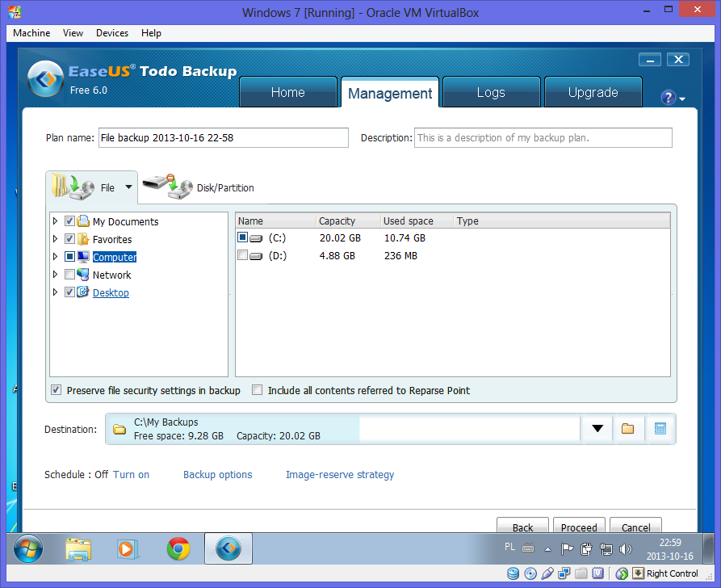The height and width of the screenshot is (588, 721).
Task: Click the EaseUS Todo Backup logo icon
Action: pos(45,79)
